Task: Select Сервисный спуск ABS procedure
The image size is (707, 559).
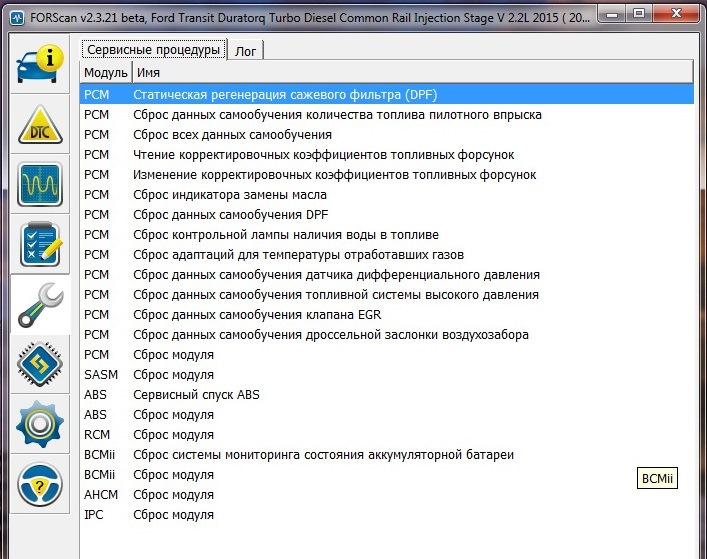Action: tap(386, 395)
